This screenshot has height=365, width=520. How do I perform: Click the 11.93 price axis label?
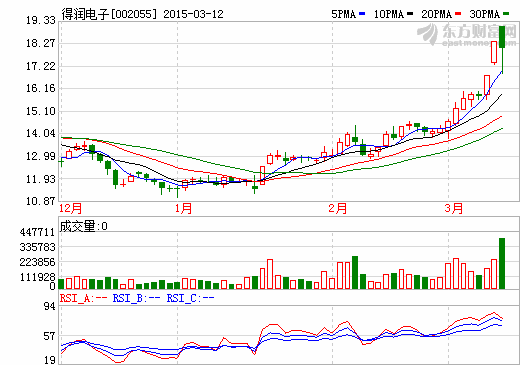(41, 179)
